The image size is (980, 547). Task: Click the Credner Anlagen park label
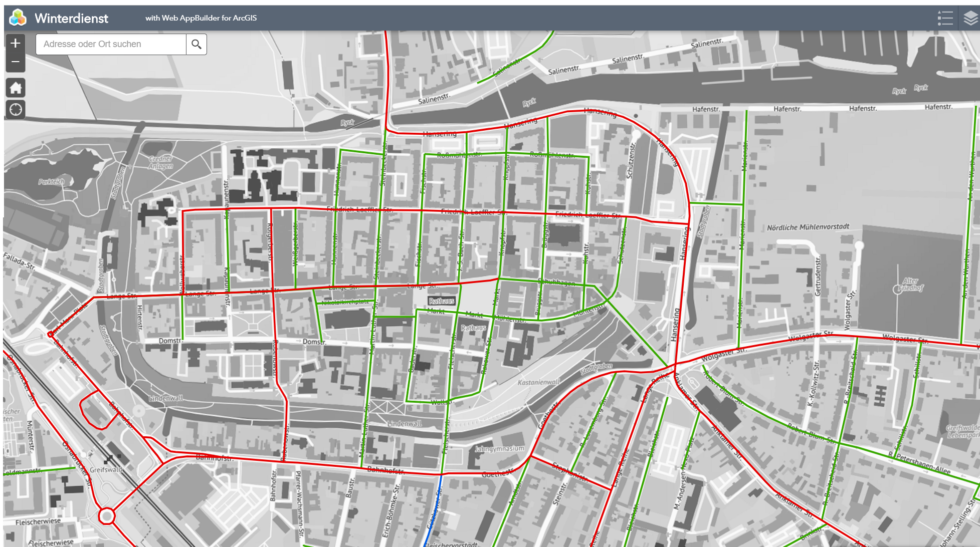coord(161,162)
